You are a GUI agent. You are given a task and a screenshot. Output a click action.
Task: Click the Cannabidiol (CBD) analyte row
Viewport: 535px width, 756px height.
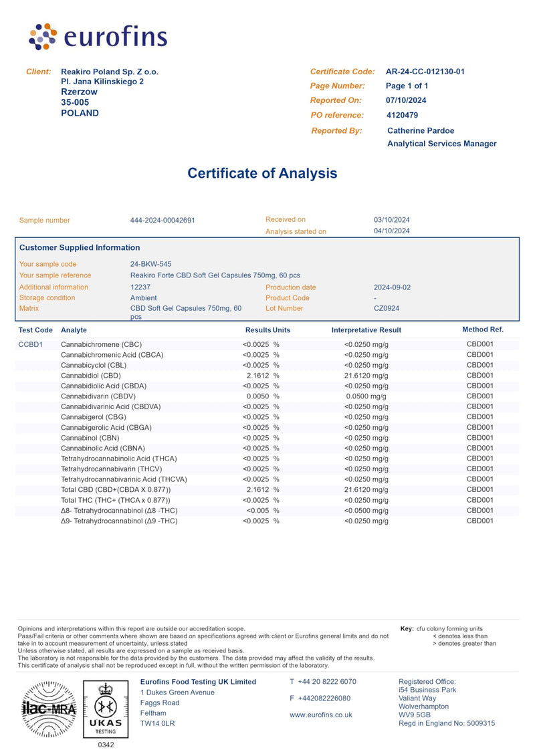pyautogui.click(x=267, y=376)
